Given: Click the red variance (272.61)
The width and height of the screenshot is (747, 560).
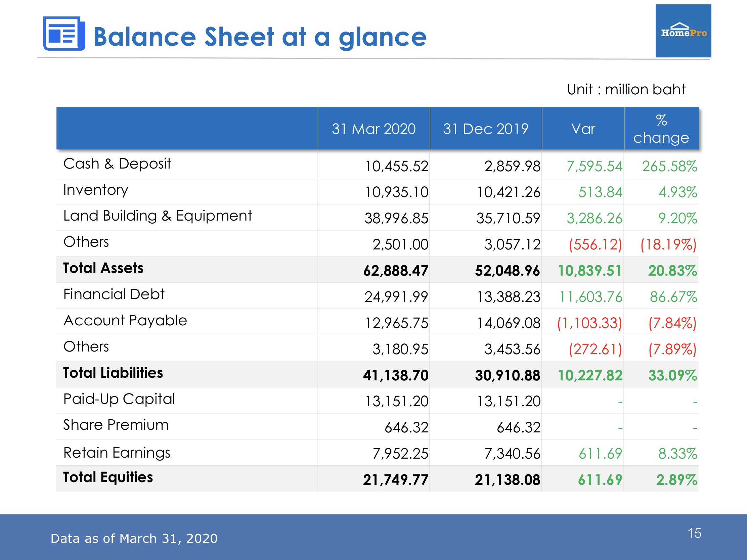Looking at the screenshot, I should pyautogui.click(x=596, y=349).
